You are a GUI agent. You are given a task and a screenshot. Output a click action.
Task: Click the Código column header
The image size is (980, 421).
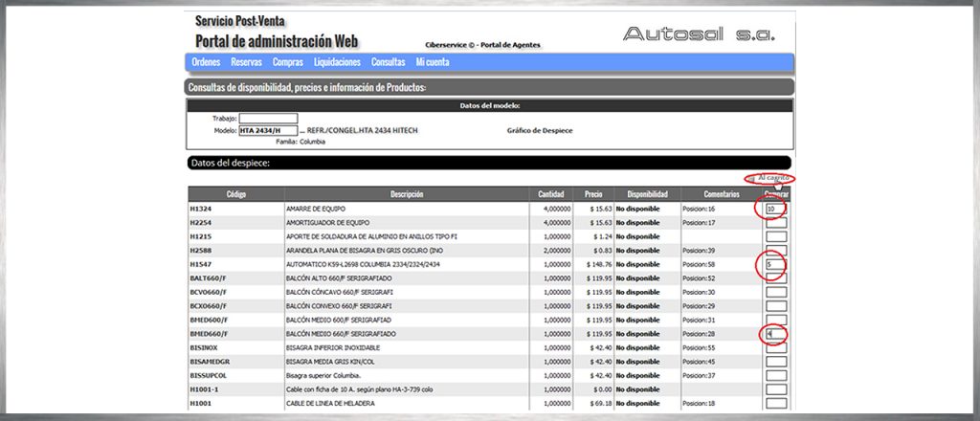(x=235, y=193)
